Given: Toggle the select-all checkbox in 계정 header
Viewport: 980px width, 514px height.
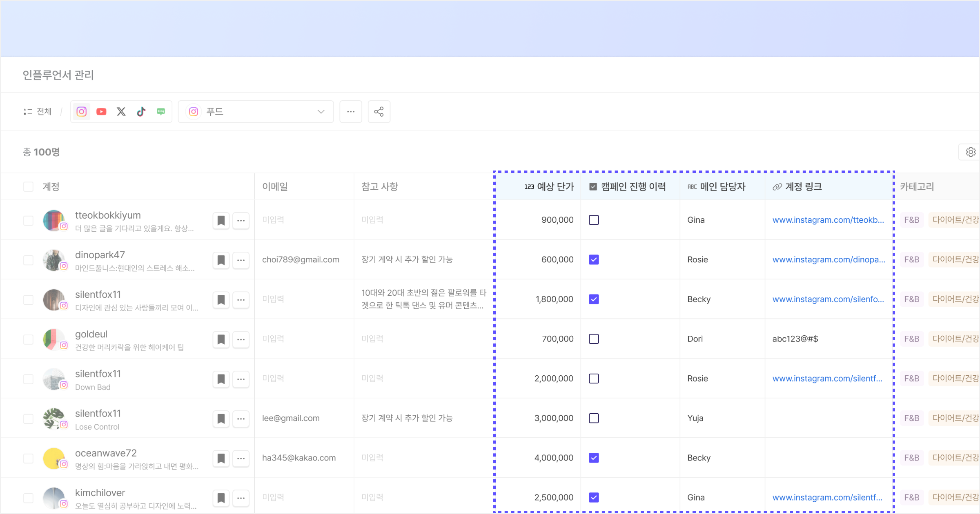Looking at the screenshot, I should point(28,187).
